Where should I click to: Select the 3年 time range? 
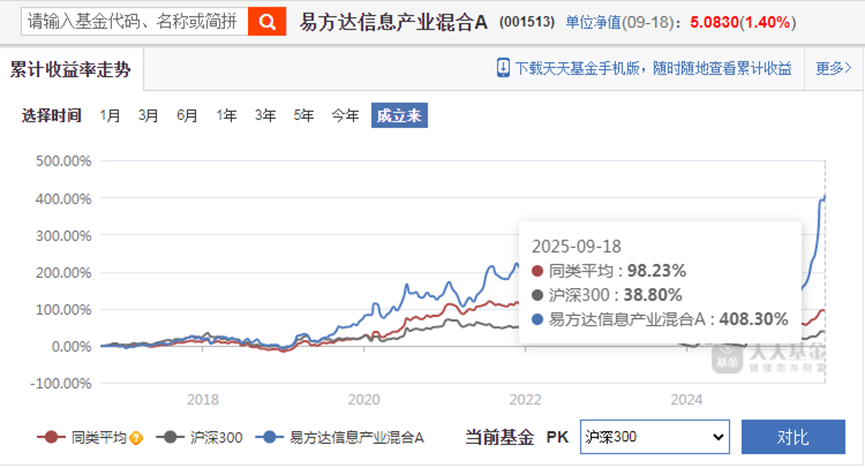click(x=265, y=115)
